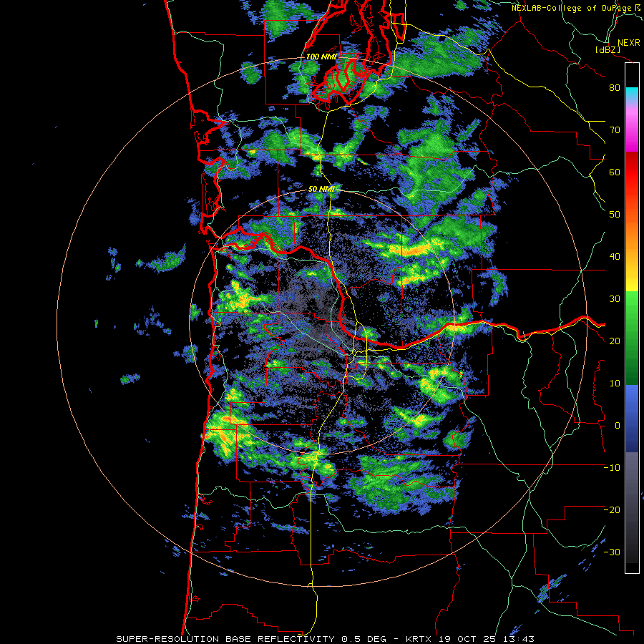The height and width of the screenshot is (644, 644).
Task: Click the 19 OCT 25 13:43 timestamp
Action: [487, 639]
